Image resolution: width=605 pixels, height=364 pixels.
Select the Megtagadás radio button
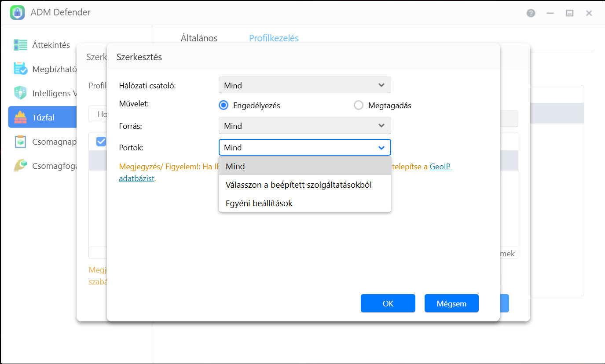point(359,106)
